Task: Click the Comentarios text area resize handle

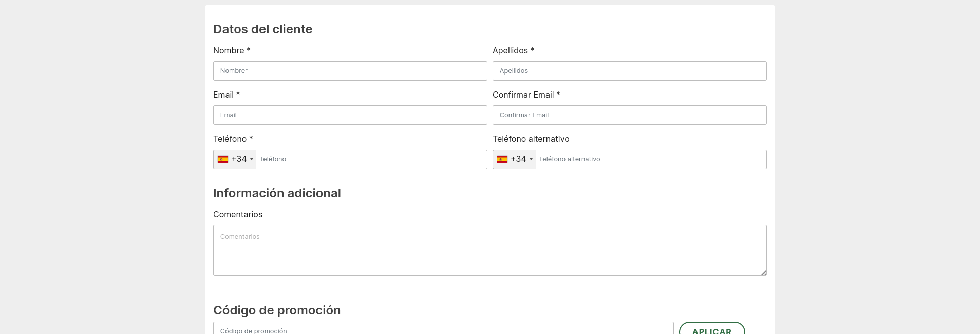Action: click(763, 272)
